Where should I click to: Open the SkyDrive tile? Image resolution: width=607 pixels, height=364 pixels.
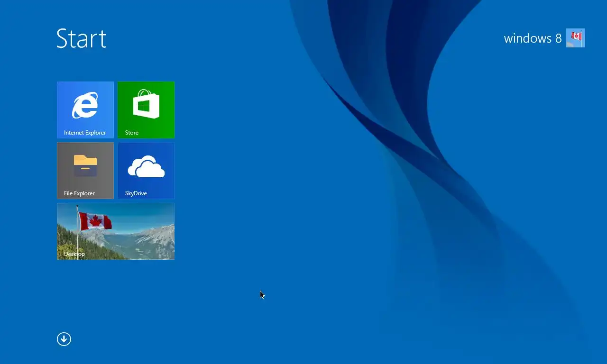click(x=146, y=171)
